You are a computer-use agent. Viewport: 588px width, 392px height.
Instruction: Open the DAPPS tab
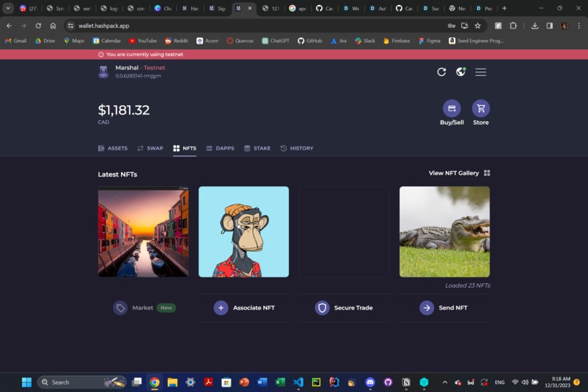point(220,148)
